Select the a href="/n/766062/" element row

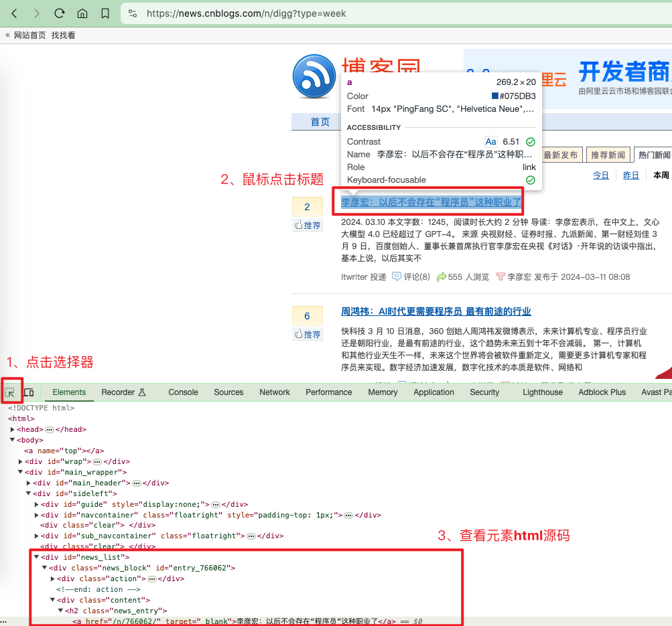coord(247,621)
